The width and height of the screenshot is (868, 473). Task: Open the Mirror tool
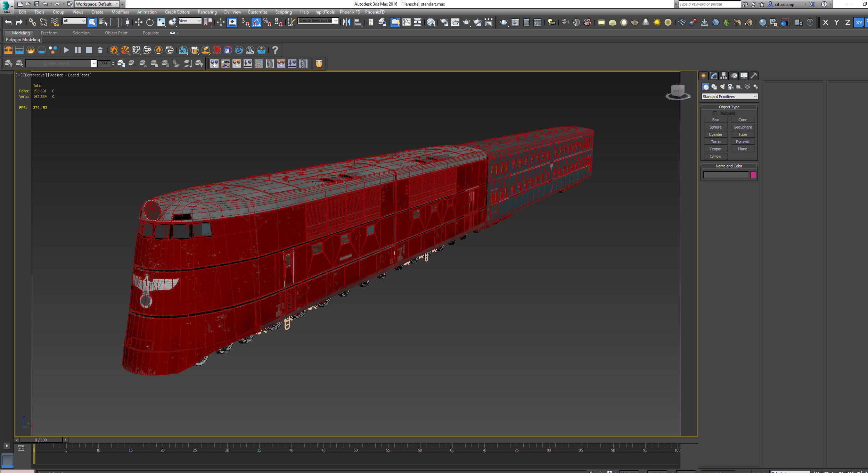pos(346,22)
